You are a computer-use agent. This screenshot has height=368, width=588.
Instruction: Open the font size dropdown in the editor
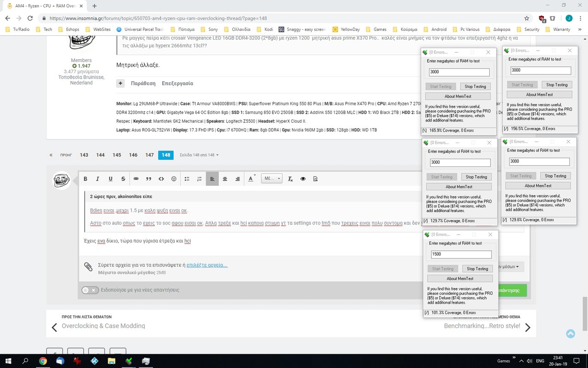pyautogui.click(x=271, y=179)
